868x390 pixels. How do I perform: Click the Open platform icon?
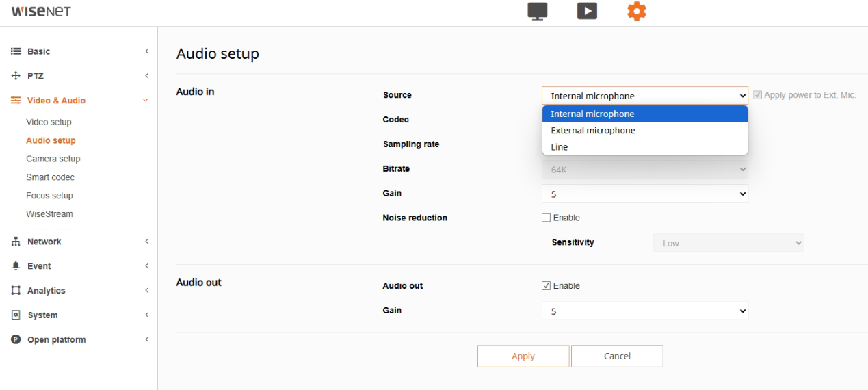(x=15, y=340)
